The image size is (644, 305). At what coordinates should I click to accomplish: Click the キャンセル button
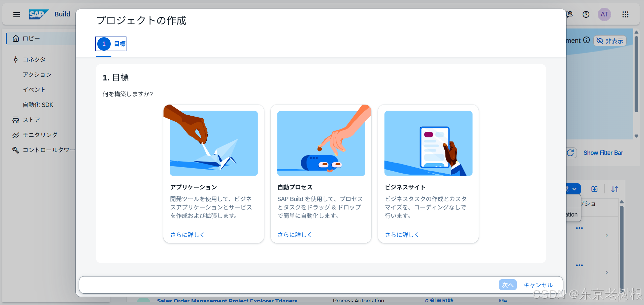pos(538,285)
